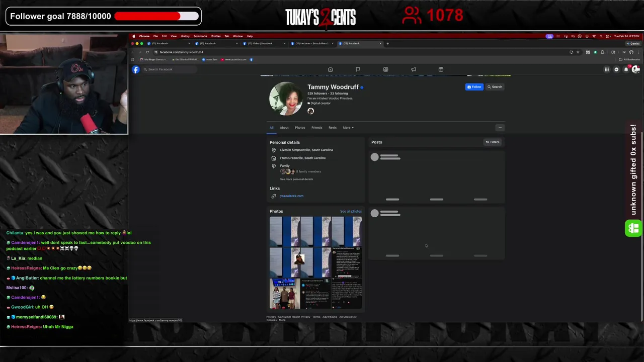Viewport: 644px width, 362px height.
Task: Click the three-dots profile options button
Action: (500, 128)
